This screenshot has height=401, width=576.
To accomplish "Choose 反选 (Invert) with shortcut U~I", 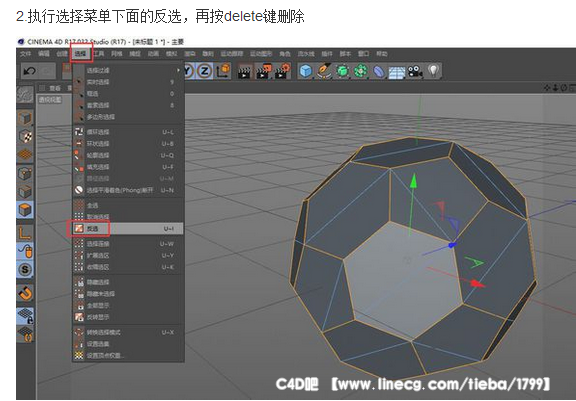I will pos(128,229).
